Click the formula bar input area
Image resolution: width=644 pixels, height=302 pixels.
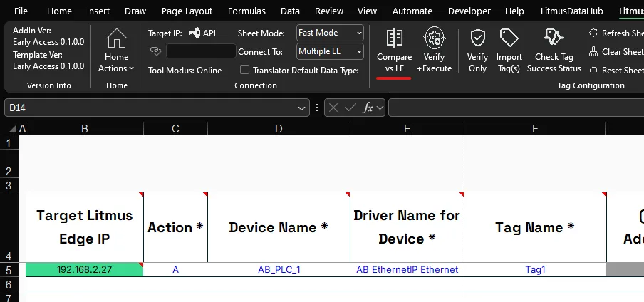[516, 108]
